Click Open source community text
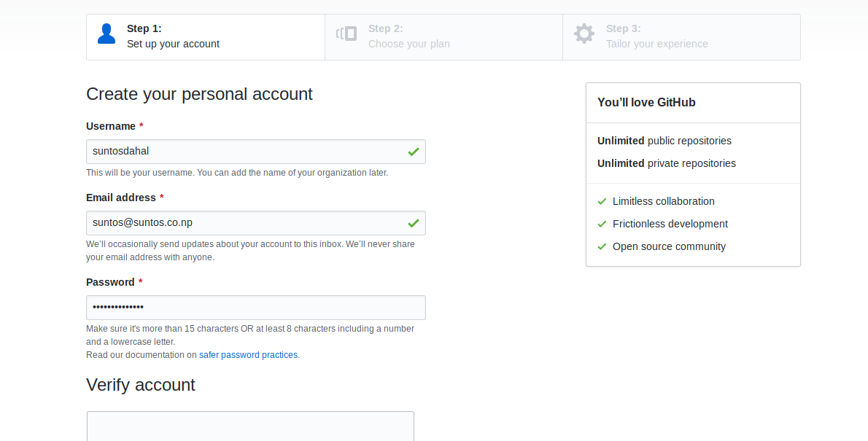 [669, 247]
